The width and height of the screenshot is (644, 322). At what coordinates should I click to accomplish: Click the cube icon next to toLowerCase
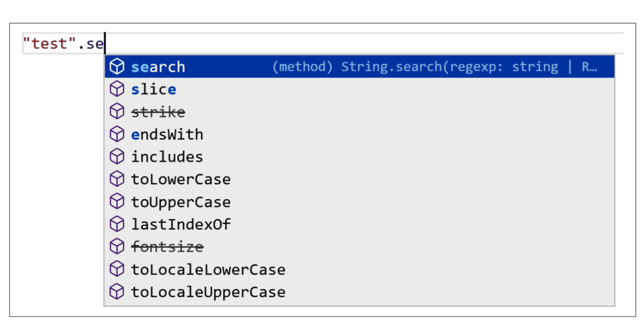(117, 180)
